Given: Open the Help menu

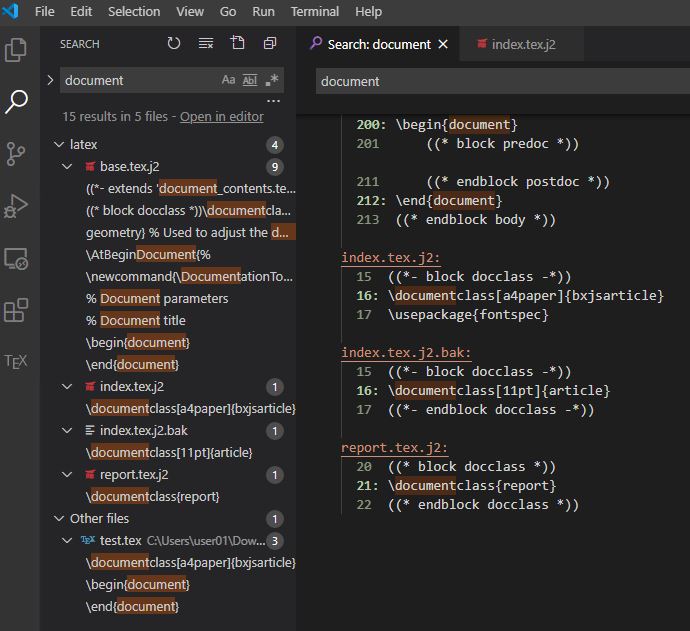Looking at the screenshot, I should [x=368, y=11].
